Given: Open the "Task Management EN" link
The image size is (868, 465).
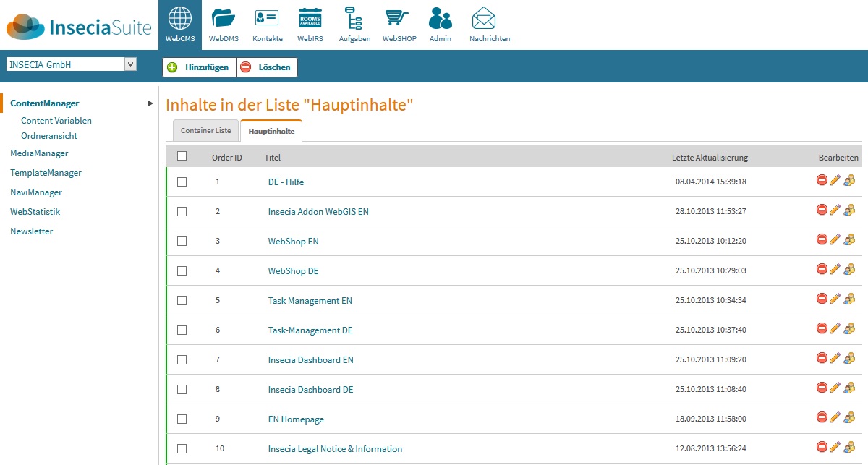Looking at the screenshot, I should click(x=310, y=301).
